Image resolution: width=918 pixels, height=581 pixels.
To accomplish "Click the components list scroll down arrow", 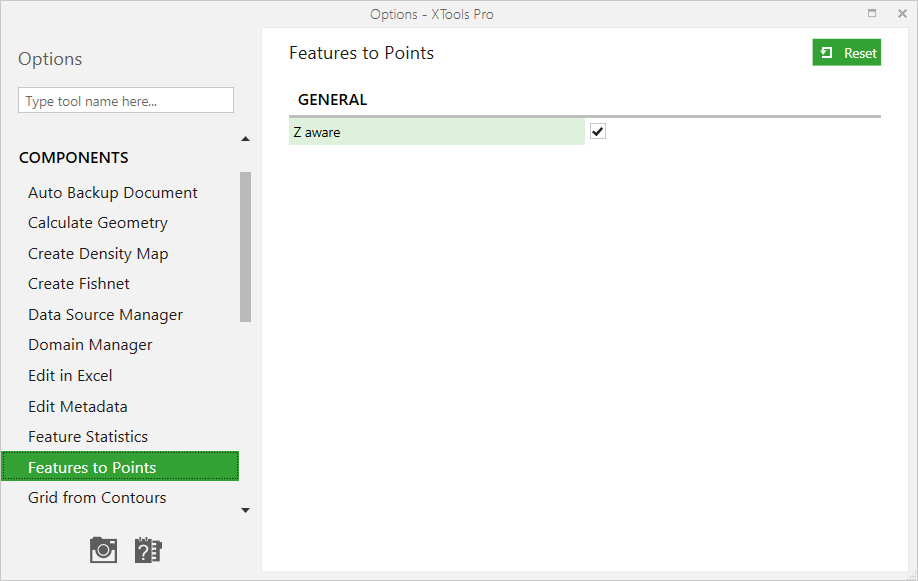I will 245,510.
